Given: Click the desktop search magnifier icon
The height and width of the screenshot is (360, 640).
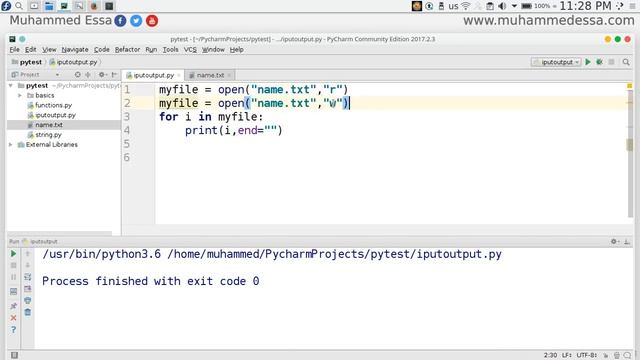Looking at the screenshot, I should click(x=19, y=6).
